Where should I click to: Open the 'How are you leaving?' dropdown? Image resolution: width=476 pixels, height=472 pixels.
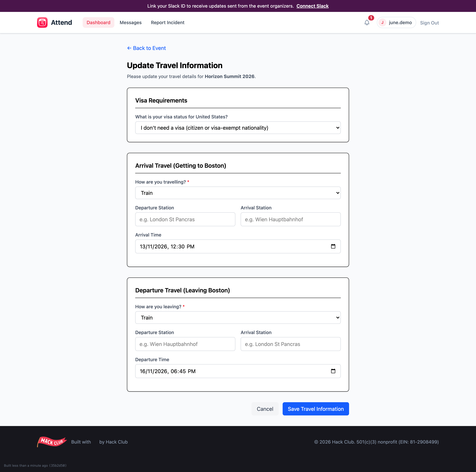point(238,318)
